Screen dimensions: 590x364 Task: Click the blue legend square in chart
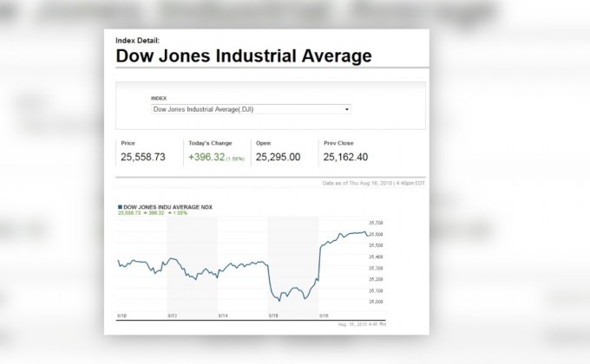point(120,207)
